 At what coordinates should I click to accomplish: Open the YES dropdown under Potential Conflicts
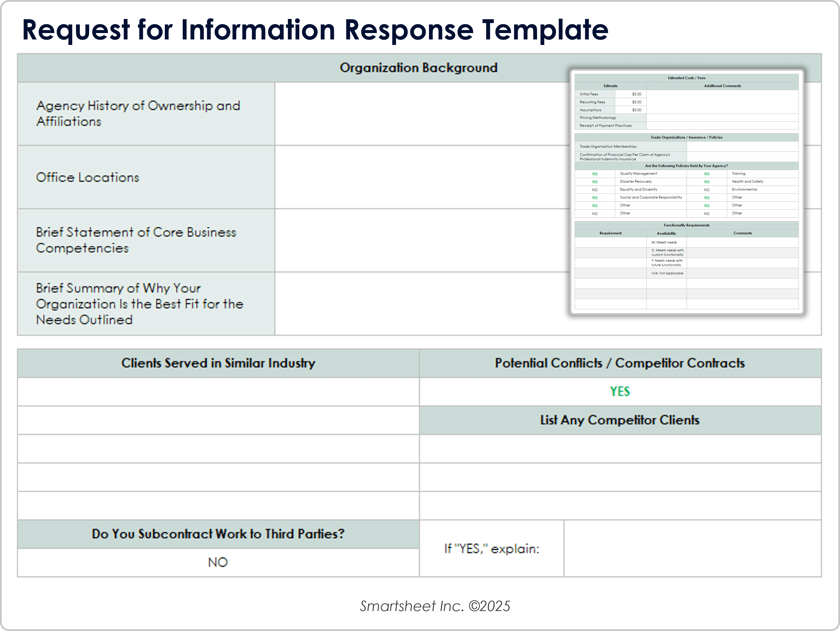point(620,391)
